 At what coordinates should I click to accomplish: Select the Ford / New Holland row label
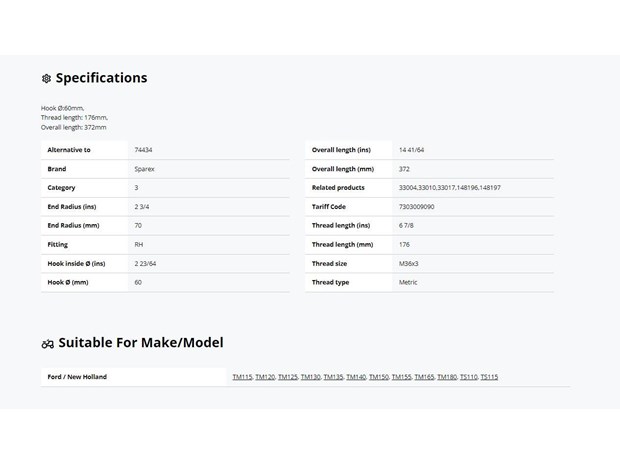tap(77, 377)
